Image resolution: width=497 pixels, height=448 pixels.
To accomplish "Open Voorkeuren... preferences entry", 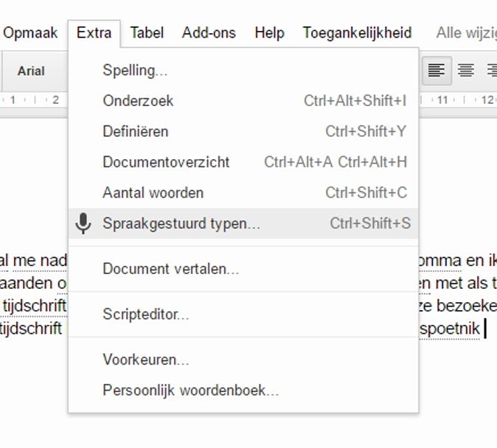I will point(146,360).
